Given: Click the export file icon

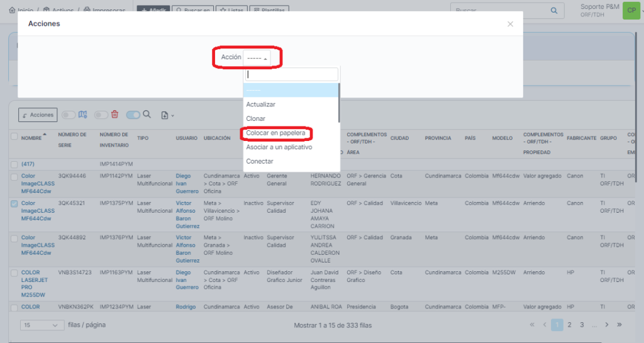Looking at the screenshot, I should click(165, 115).
